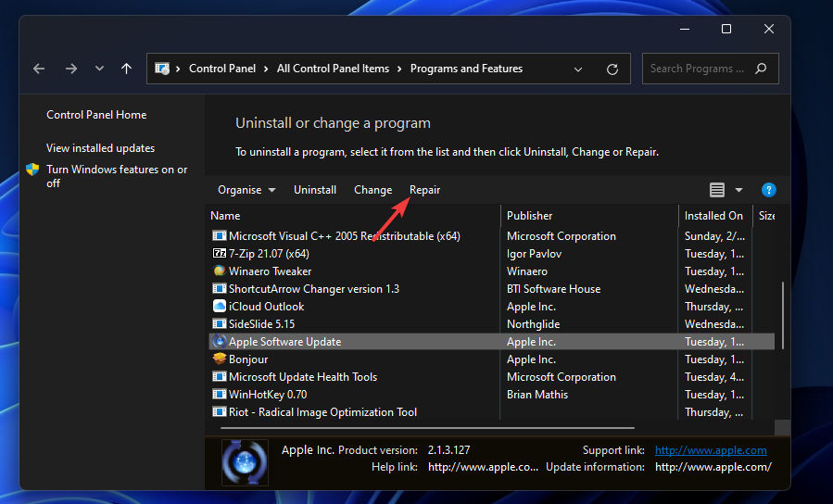833x504 pixels.
Task: Click the Bonjour package icon
Action: (x=220, y=359)
